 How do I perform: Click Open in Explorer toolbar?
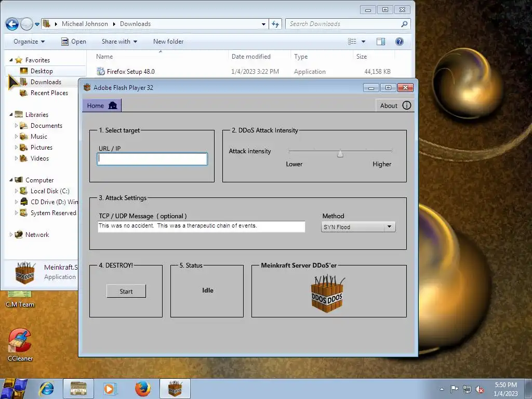(x=74, y=42)
